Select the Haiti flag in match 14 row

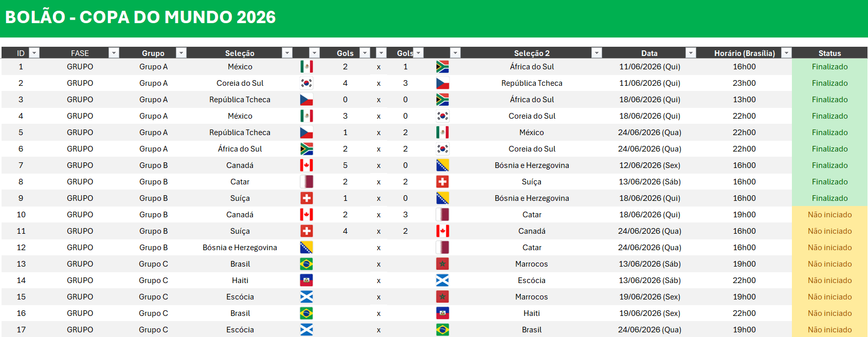tap(306, 280)
